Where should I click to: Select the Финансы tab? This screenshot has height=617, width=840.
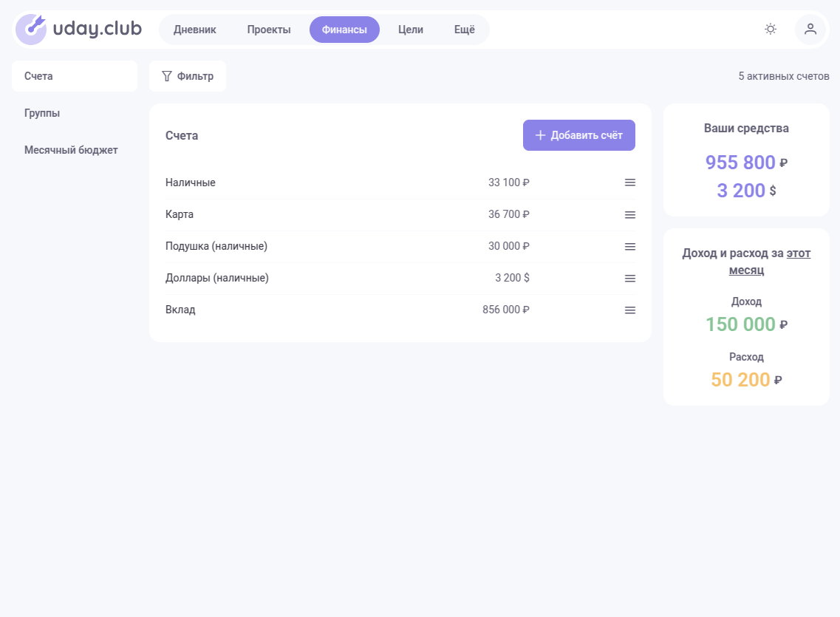click(344, 30)
